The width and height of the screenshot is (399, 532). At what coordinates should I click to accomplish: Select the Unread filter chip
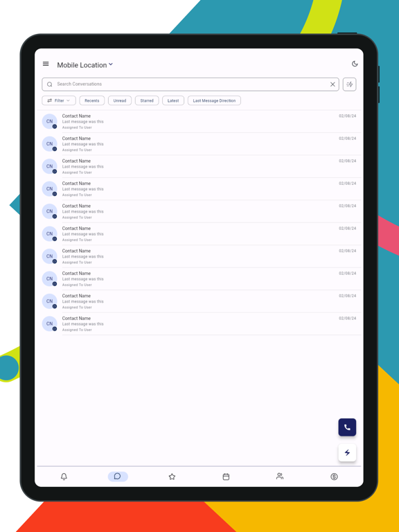coord(120,100)
